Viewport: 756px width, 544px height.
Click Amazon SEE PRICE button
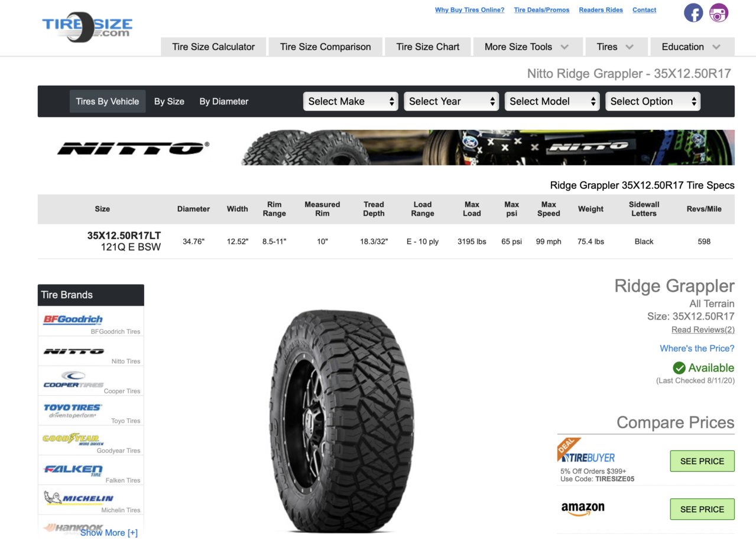click(702, 509)
